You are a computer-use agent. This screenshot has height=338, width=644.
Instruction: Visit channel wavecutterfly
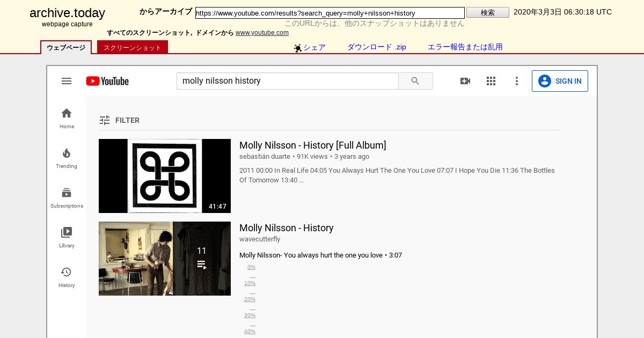[x=260, y=239]
